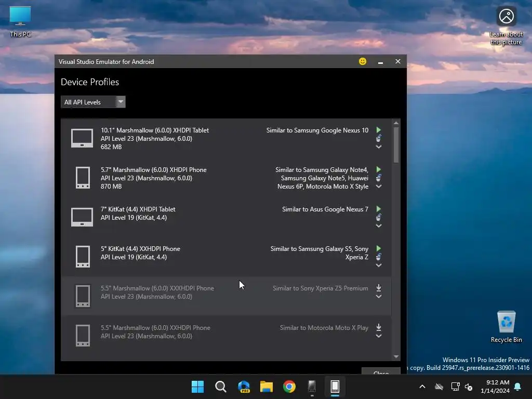Open Windows Search from the taskbar

(x=220, y=387)
